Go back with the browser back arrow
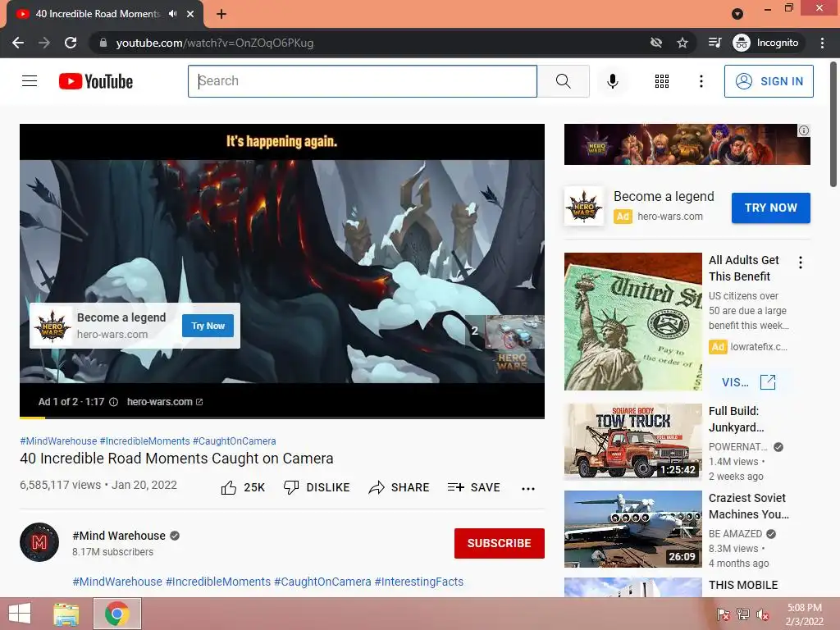Image resolution: width=840 pixels, height=630 pixels. click(x=18, y=43)
